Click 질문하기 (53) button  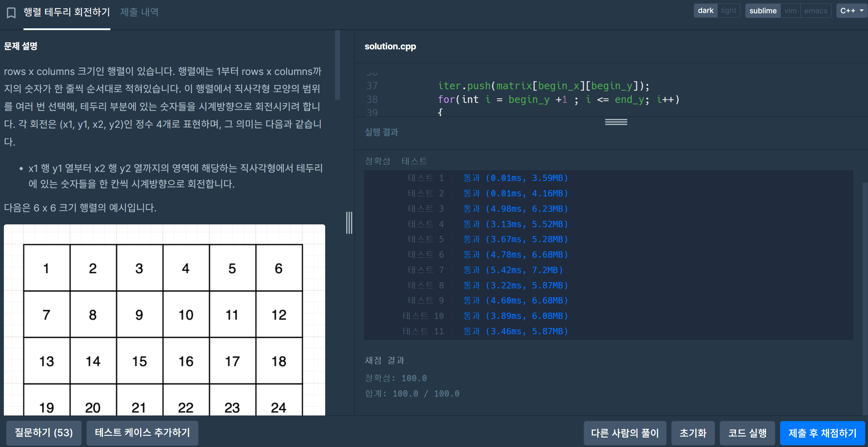tap(44, 433)
